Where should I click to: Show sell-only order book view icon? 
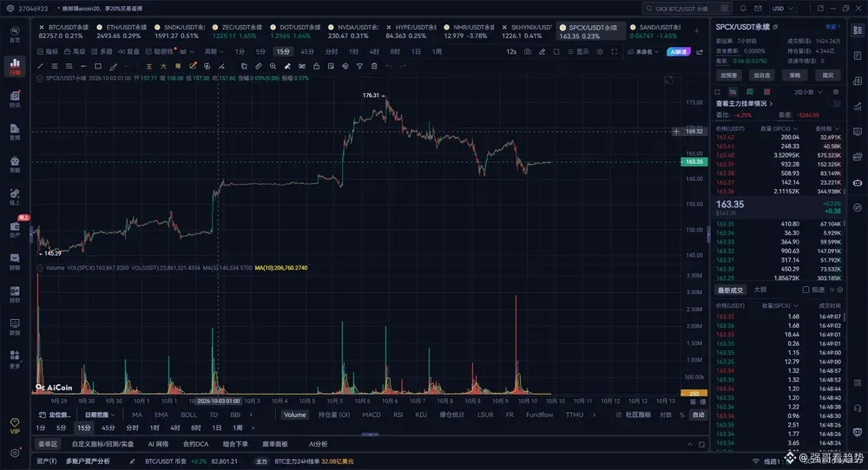[x=766, y=92]
